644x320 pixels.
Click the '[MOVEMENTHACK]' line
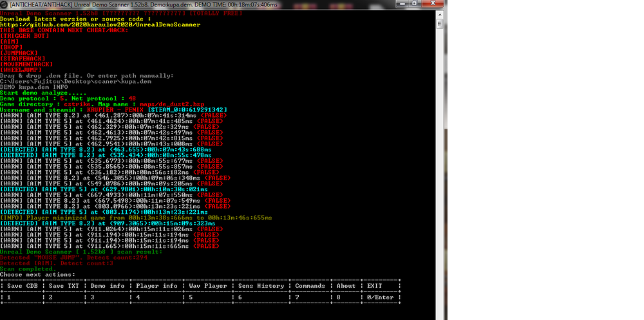pyautogui.click(x=26, y=64)
